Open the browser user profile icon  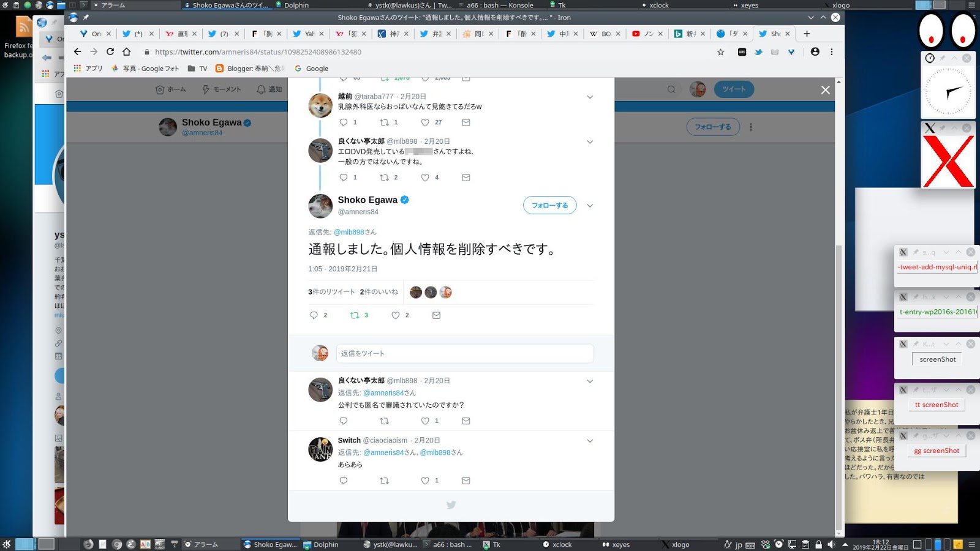tap(815, 52)
